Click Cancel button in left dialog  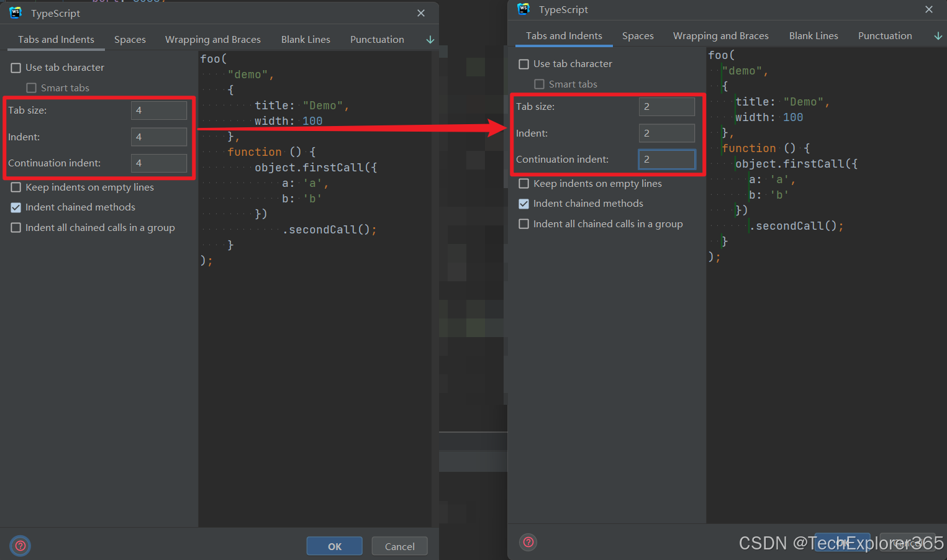coord(400,546)
